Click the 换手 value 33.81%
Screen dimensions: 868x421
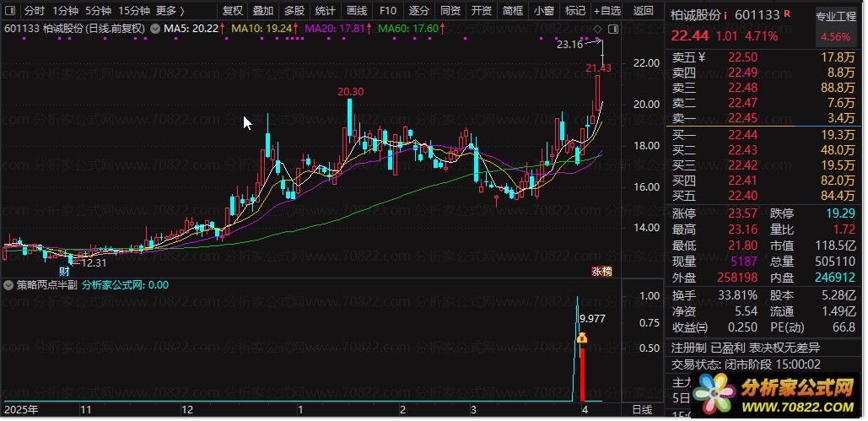[739, 295]
